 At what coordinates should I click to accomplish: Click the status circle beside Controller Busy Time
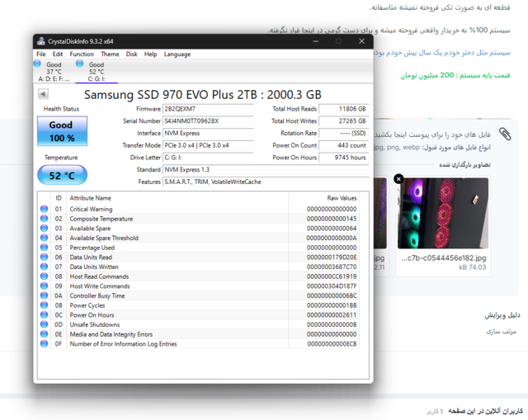coord(44,295)
